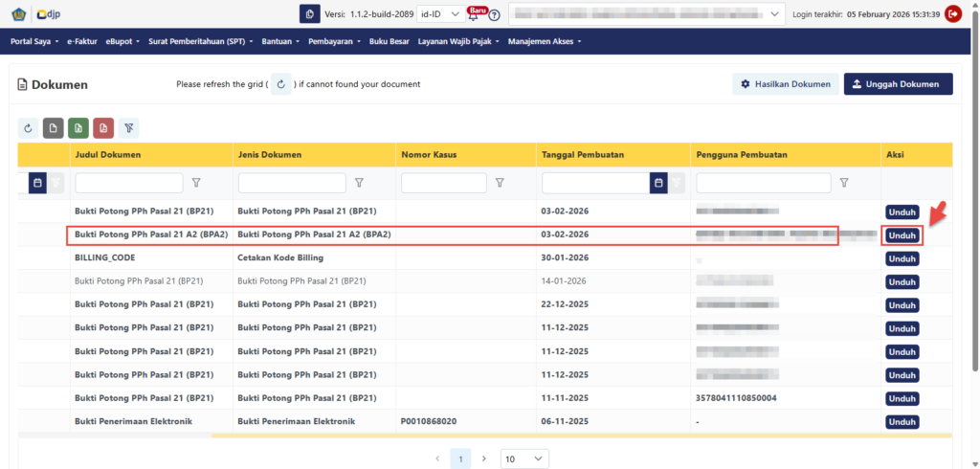980x469 pixels.
Task: Click the clear filter icon in toolbar
Action: [128, 128]
